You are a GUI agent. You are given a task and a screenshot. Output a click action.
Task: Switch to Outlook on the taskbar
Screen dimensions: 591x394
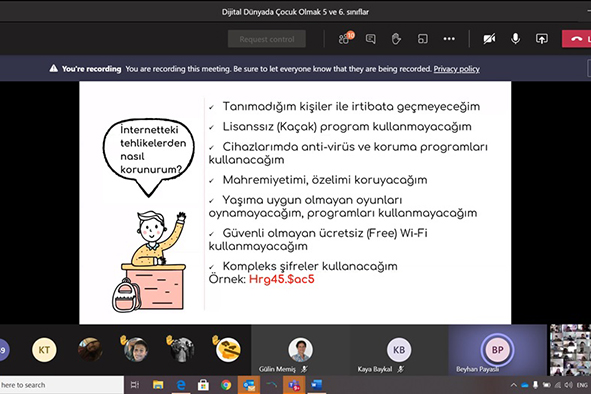(249, 385)
